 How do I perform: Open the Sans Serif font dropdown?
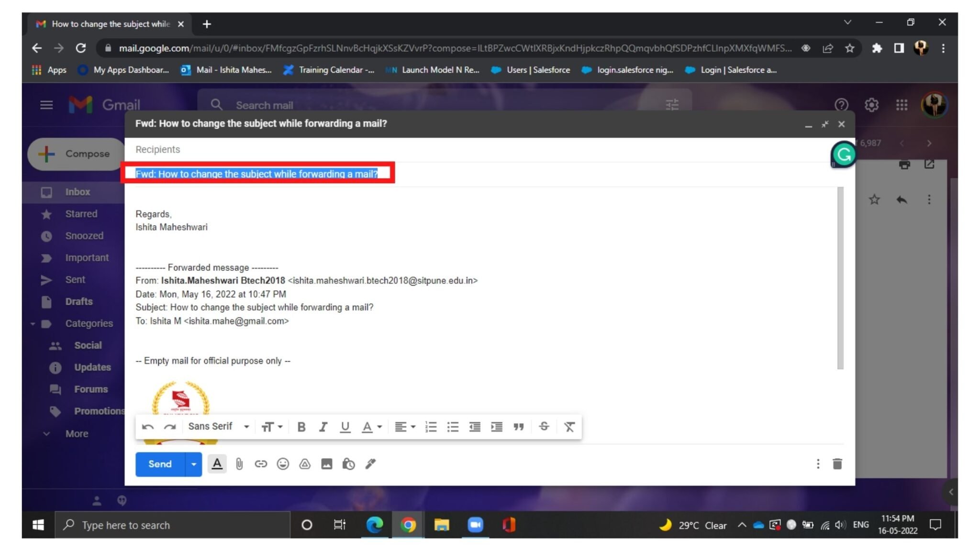pos(219,426)
